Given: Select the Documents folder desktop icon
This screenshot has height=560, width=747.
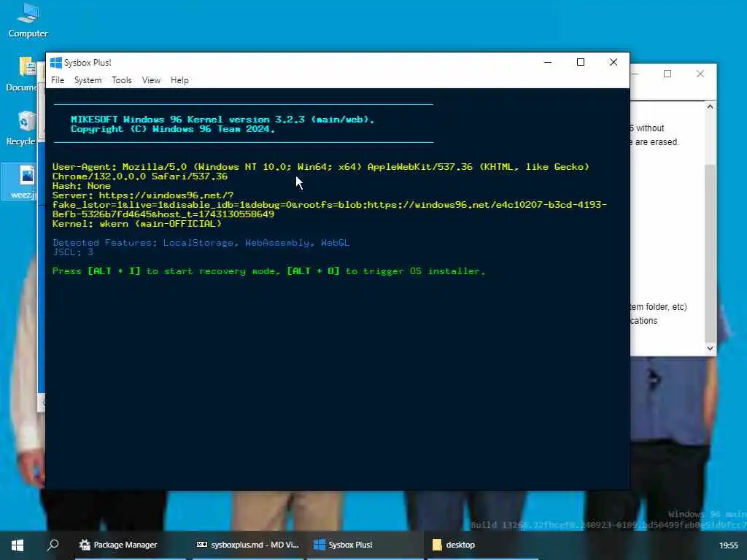Looking at the screenshot, I should pos(23,74).
